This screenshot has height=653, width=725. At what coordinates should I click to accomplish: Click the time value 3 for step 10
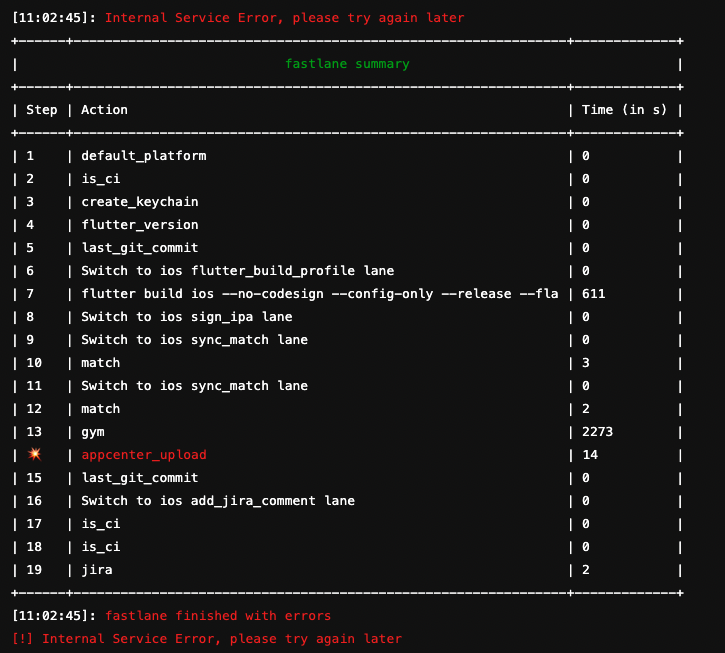tap(586, 363)
